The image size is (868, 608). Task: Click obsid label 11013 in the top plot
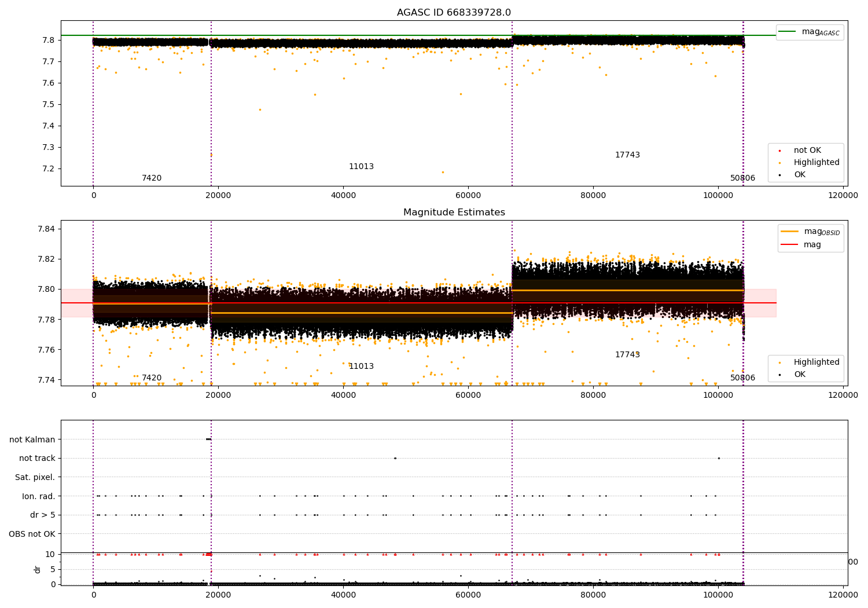tap(361, 167)
